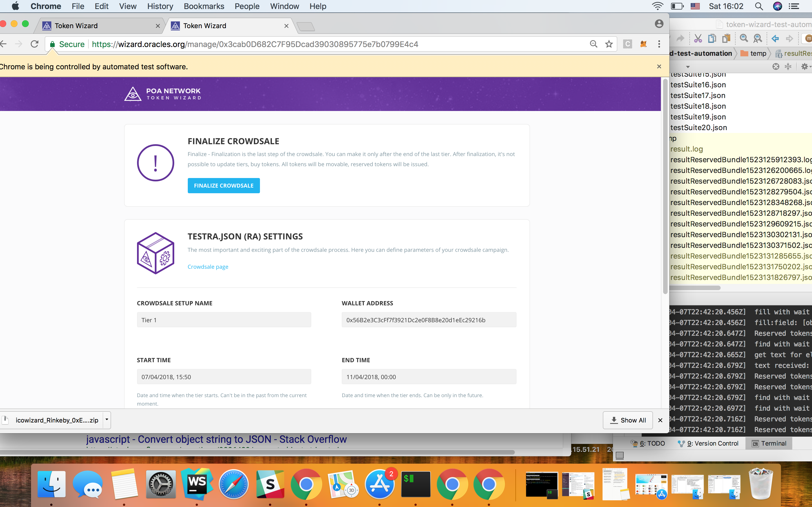The image size is (812, 507).
Task: Click the browser reload icon
Action: 35,44
